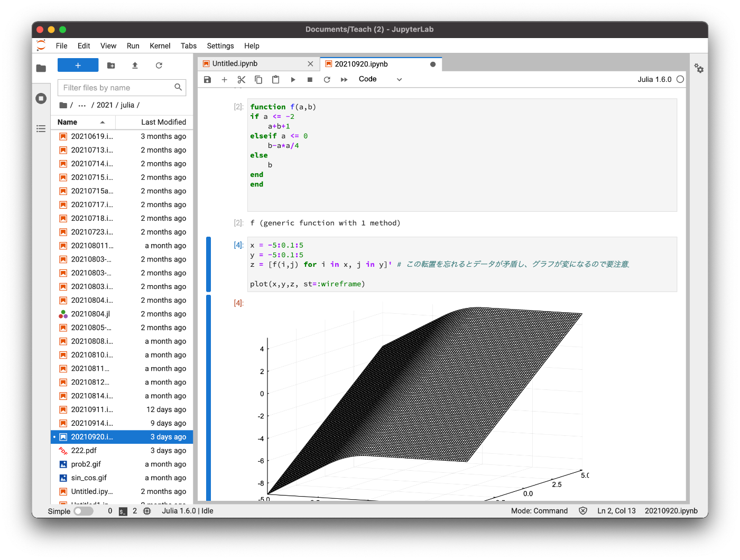Insert a cell below with plus icon

tap(224, 79)
